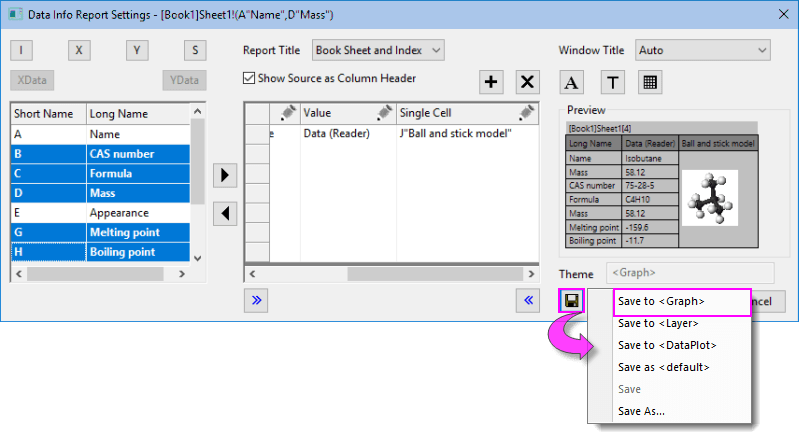Click right arrow of column list horizontal scrollbar

pos(182,274)
